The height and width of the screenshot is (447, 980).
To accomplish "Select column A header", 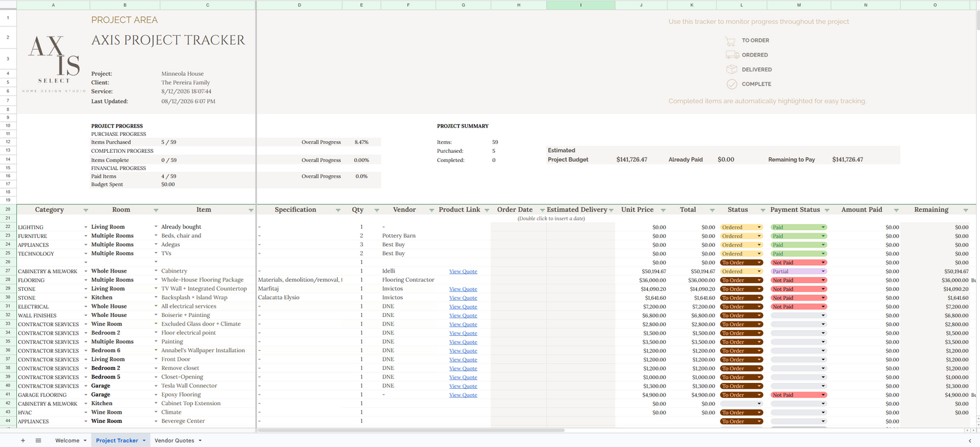I will click(53, 5).
